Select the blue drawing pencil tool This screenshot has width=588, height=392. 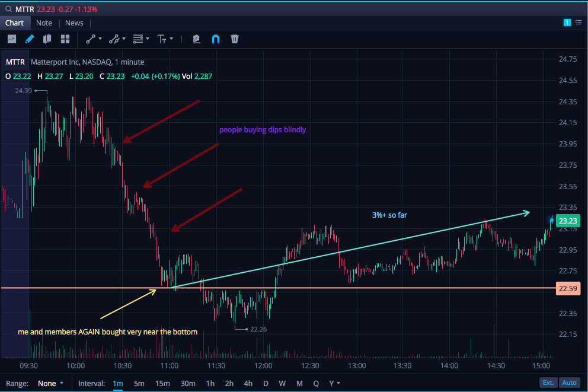pos(29,39)
